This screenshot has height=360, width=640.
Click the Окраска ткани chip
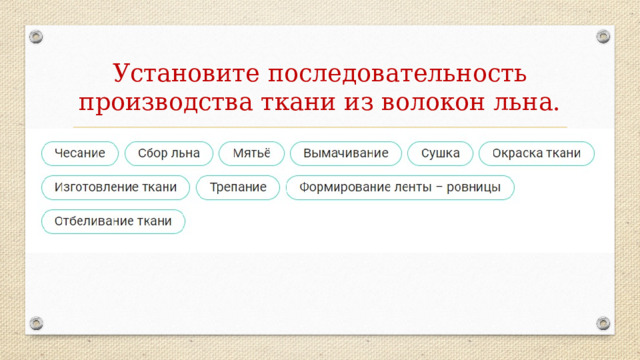pyautogui.click(x=536, y=153)
